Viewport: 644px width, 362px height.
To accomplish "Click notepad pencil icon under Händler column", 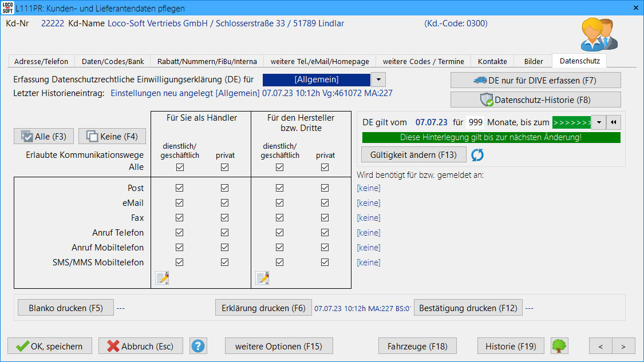I will [163, 278].
